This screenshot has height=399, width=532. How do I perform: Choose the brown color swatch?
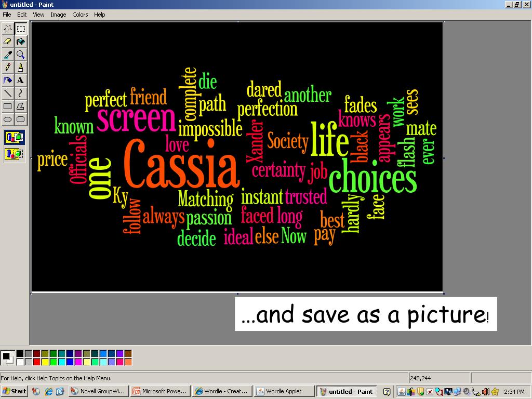128,354
